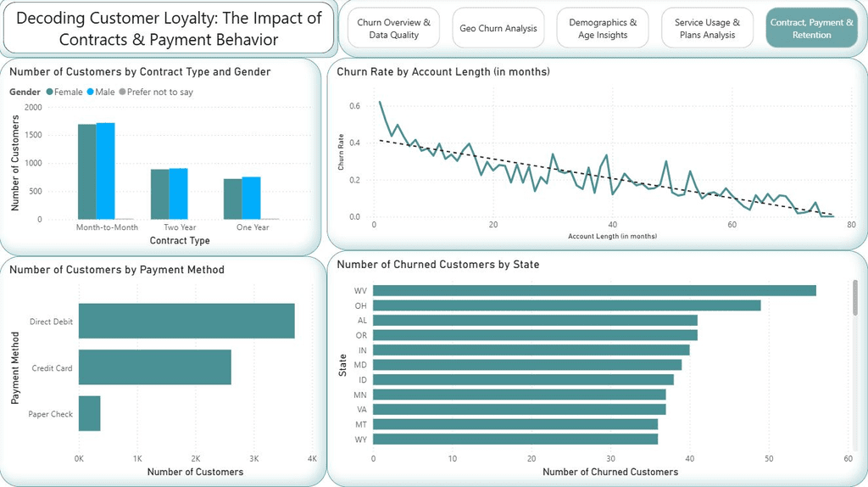Screen dimensions: 868x487
Task: Select the OH churned customers bar
Action: coord(567,305)
